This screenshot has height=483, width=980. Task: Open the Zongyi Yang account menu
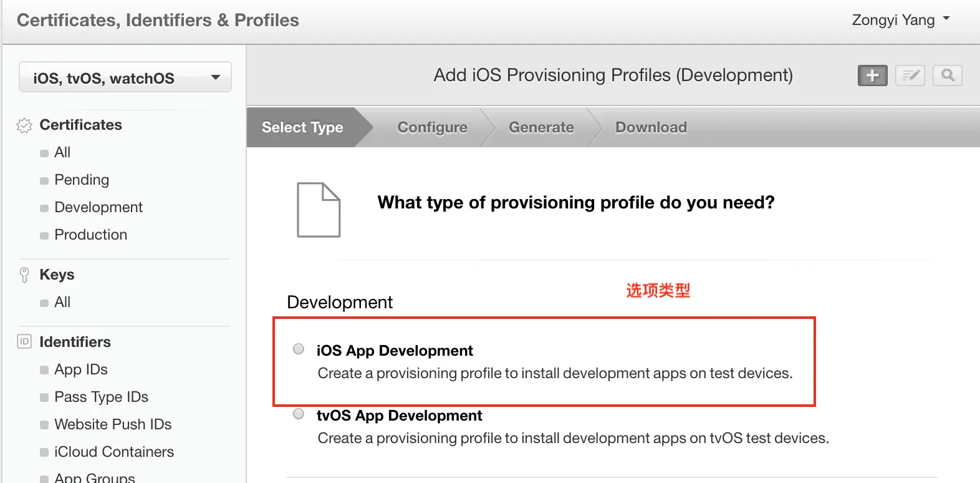[x=900, y=20]
